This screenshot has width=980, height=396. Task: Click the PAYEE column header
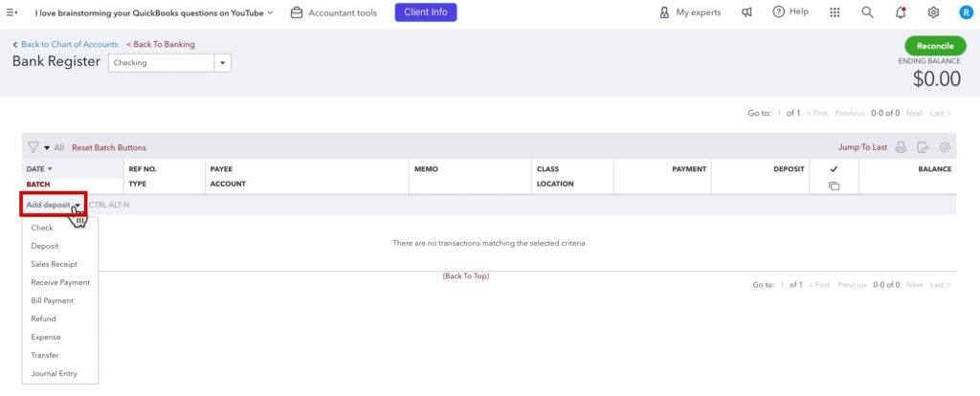point(221,169)
